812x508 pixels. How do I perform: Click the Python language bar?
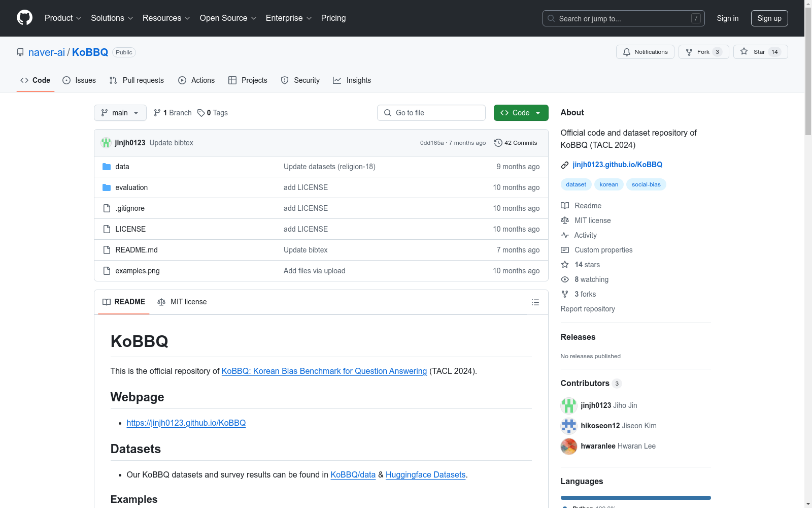[635, 498]
